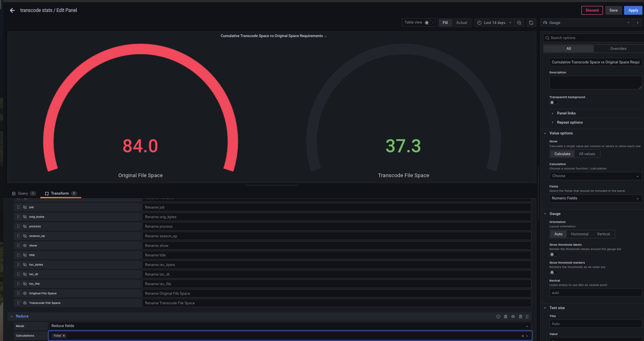
Task: Click the drag handle on the txc_dt row
Action: (18, 274)
